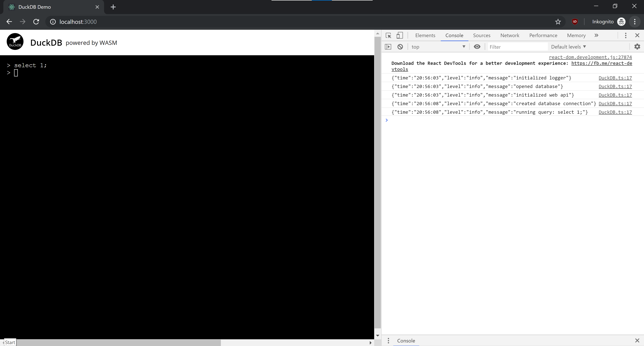Click the inspect element picker icon

(x=388, y=36)
